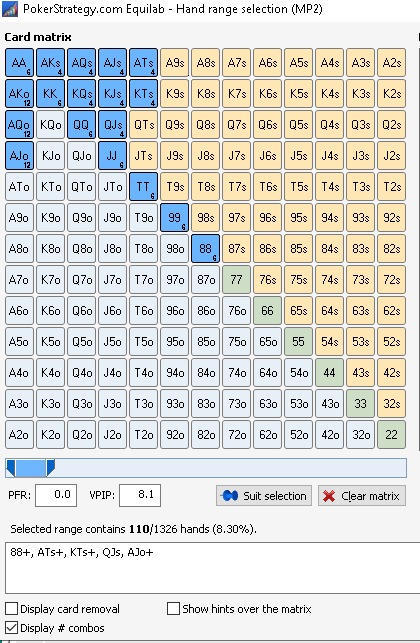
Task: Select the 85o hand cell
Action: (x=205, y=342)
